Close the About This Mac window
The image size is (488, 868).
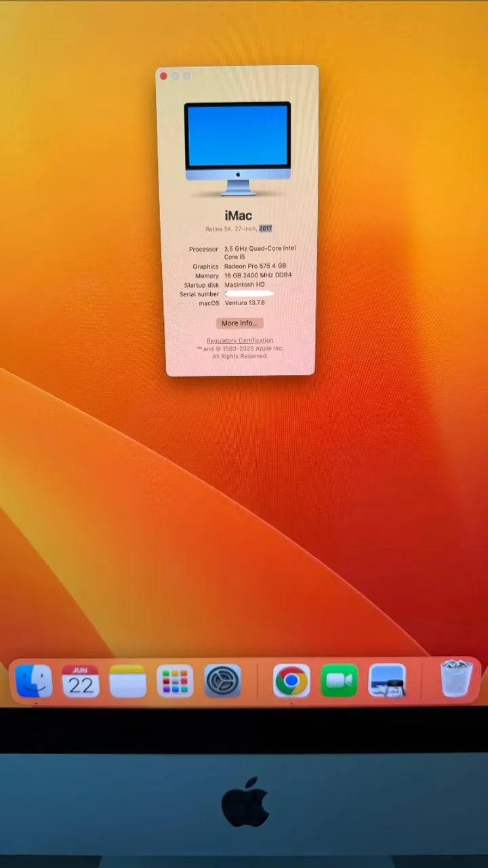[163, 76]
